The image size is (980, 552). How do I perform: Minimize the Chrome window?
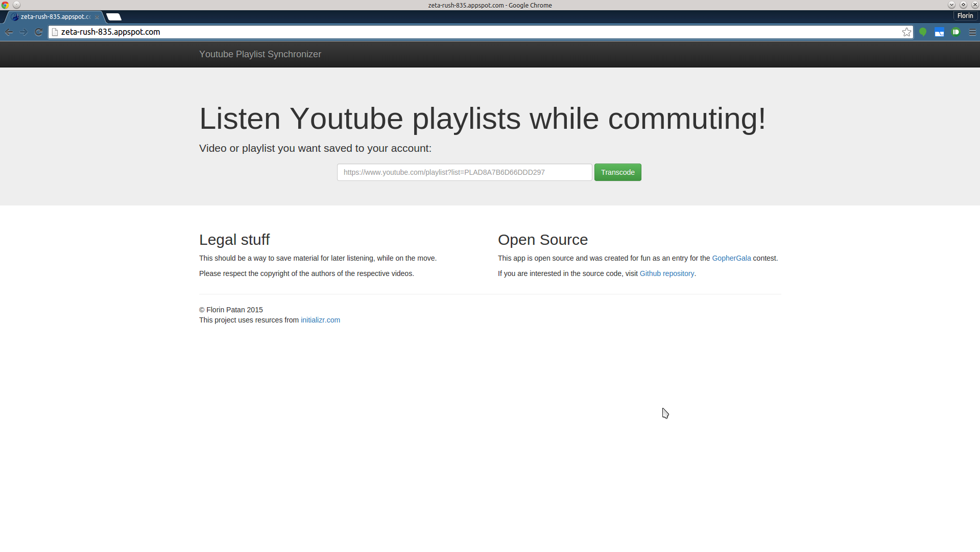point(951,5)
